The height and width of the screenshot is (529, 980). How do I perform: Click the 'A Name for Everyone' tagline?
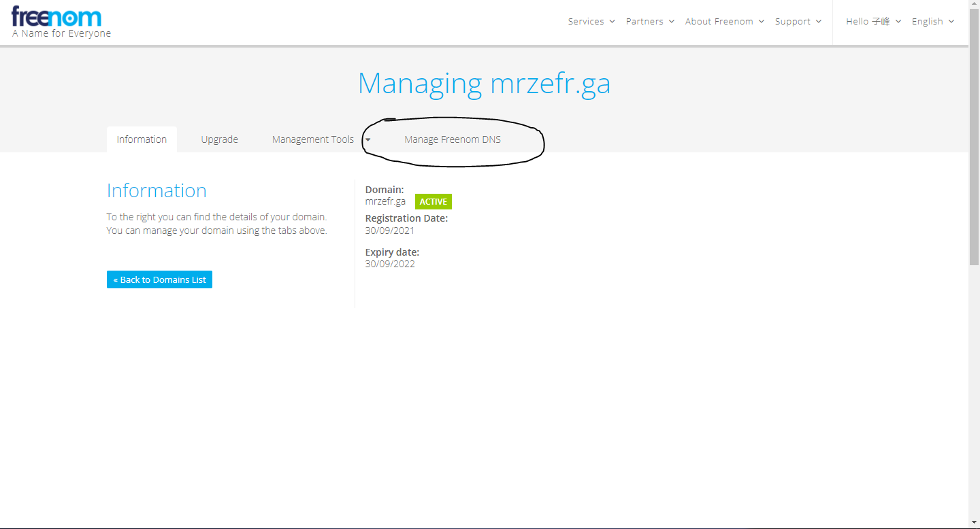click(61, 33)
